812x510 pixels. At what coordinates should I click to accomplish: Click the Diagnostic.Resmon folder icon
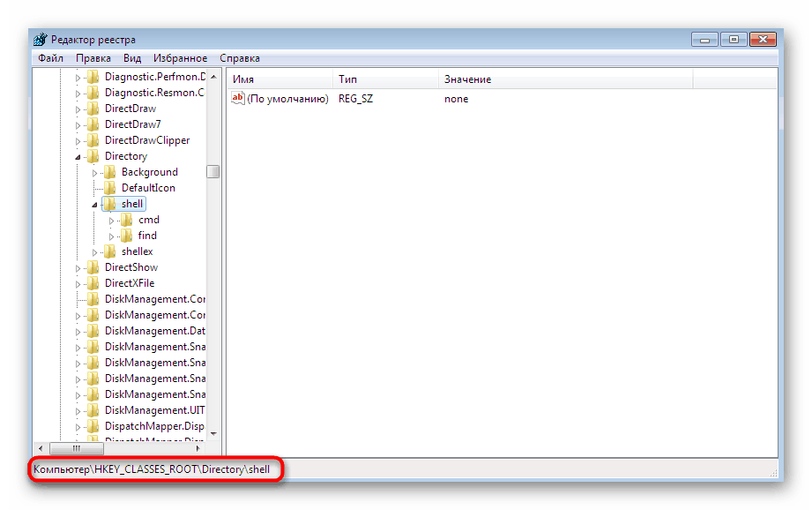(93, 93)
